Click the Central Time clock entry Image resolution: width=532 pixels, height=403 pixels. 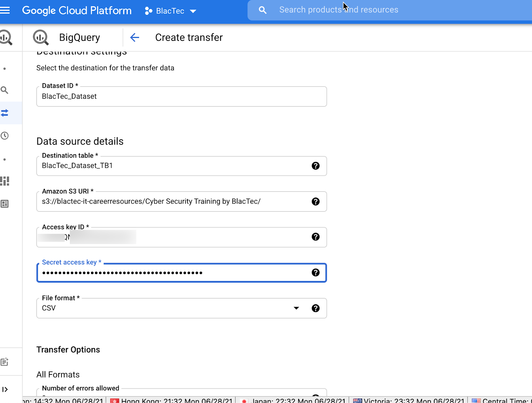click(x=502, y=400)
